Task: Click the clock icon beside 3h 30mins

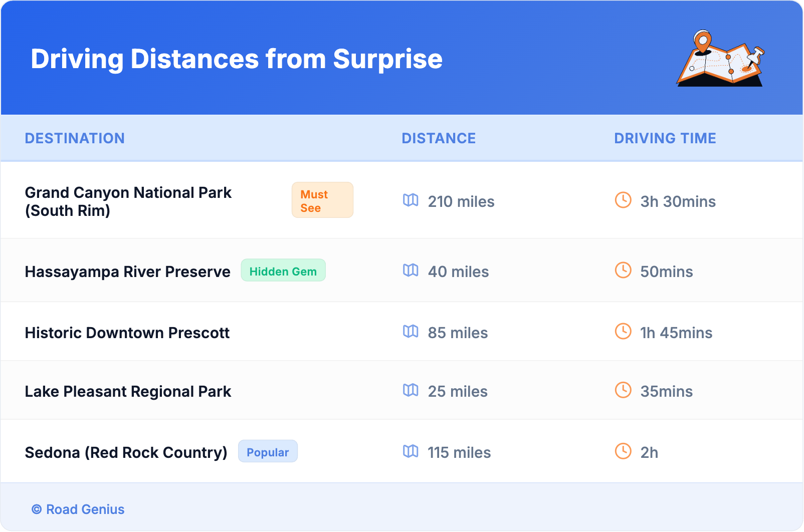Action: (x=623, y=200)
